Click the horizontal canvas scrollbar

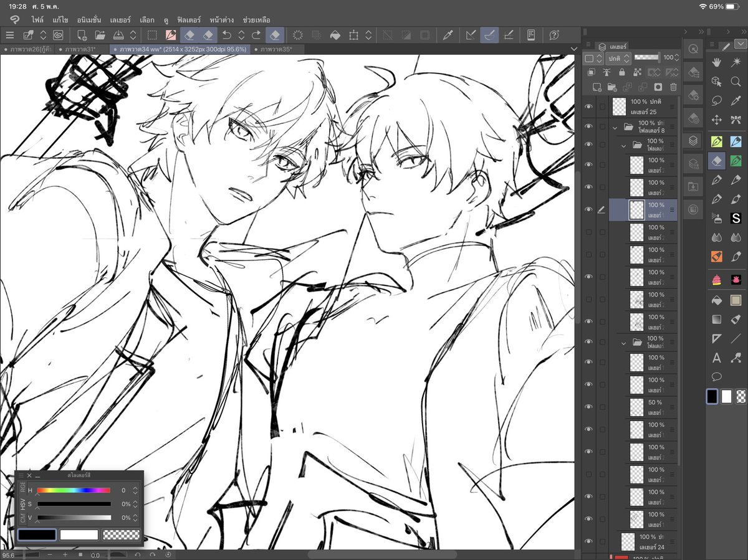381,554
